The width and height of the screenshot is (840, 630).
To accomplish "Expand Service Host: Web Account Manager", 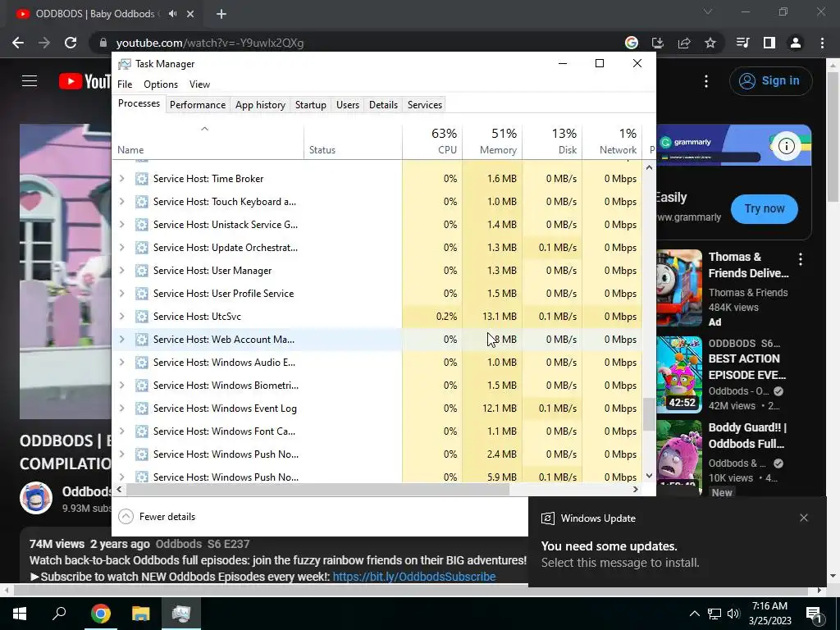I will click(x=121, y=339).
